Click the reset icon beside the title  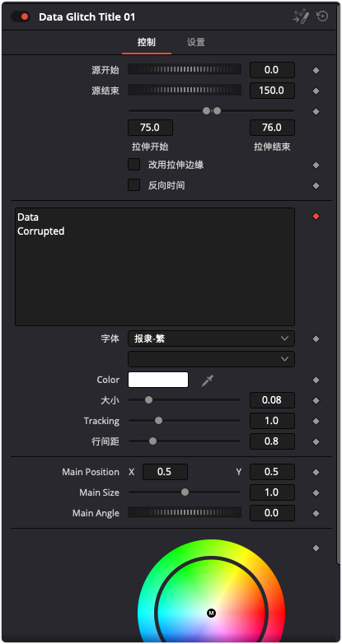coord(322,16)
